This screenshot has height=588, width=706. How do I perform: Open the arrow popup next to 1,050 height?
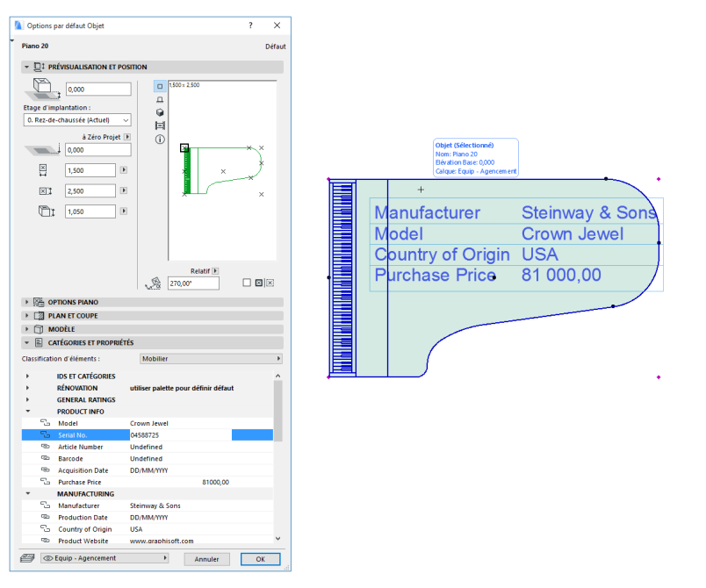point(124,211)
